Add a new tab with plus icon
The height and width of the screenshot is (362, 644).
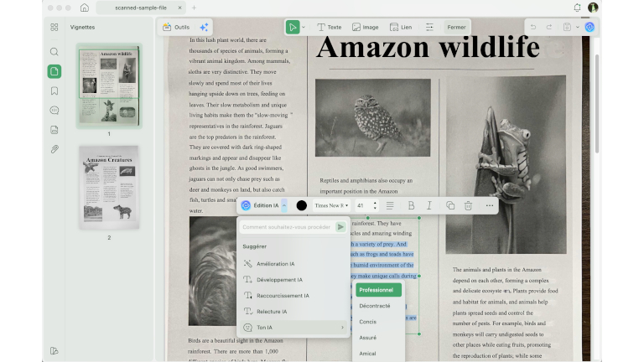(x=194, y=8)
